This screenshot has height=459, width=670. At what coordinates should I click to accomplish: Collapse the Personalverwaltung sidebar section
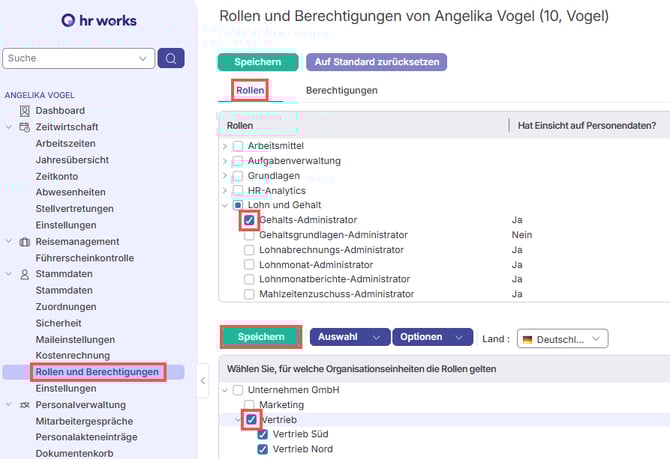9,404
